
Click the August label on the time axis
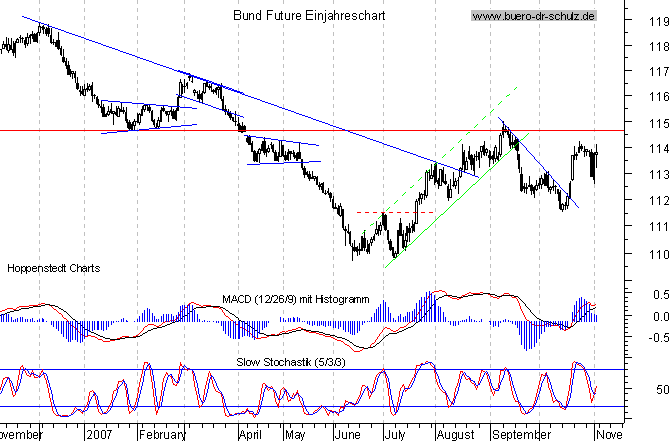point(455,435)
